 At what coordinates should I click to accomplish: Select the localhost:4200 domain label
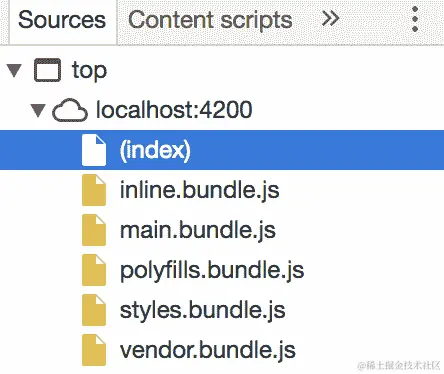(174, 110)
